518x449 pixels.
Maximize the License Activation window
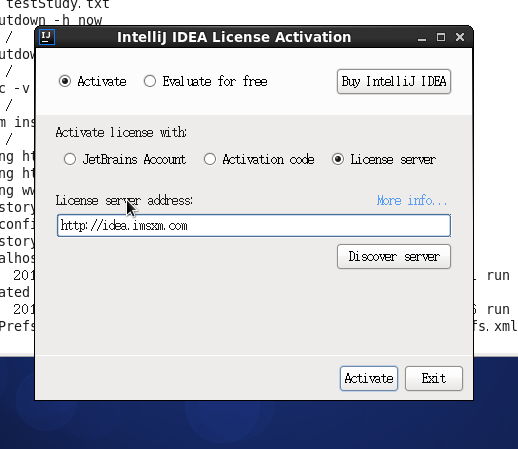[x=441, y=37]
